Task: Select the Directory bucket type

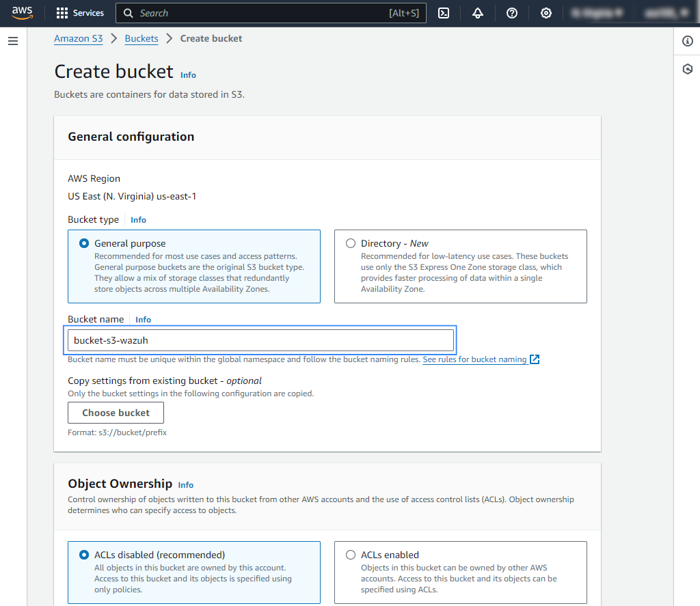Action: point(351,243)
